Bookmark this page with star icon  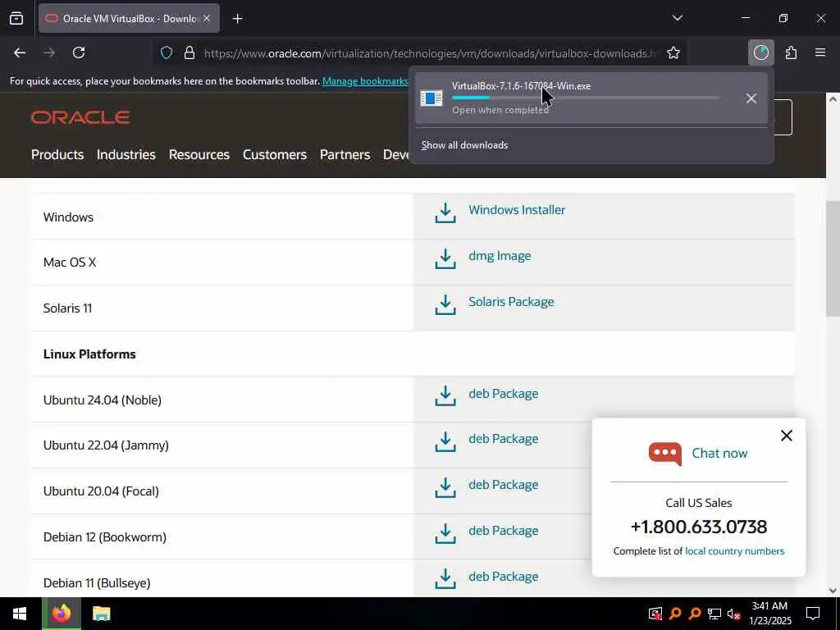673,52
